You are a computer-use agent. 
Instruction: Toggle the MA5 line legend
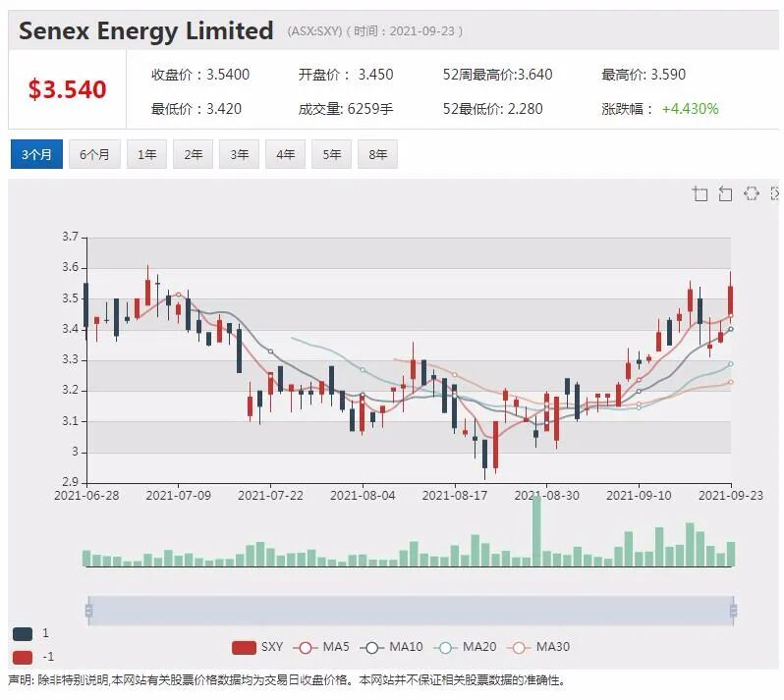321,647
